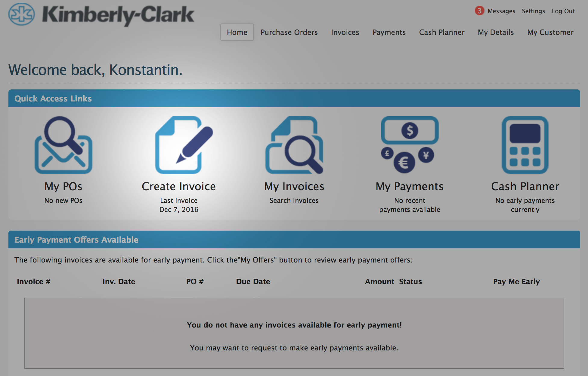This screenshot has width=588, height=376.
Task: Click the Status column header
Action: pos(410,281)
